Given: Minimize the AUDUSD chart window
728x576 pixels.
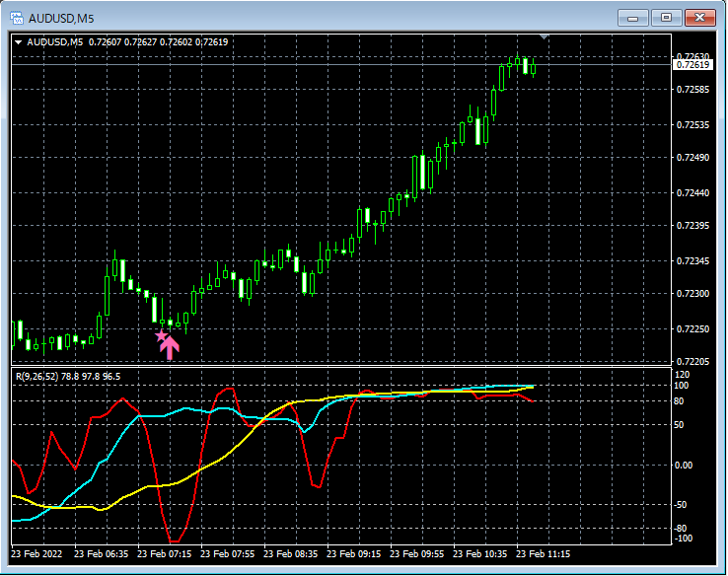Looking at the screenshot, I should [632, 18].
